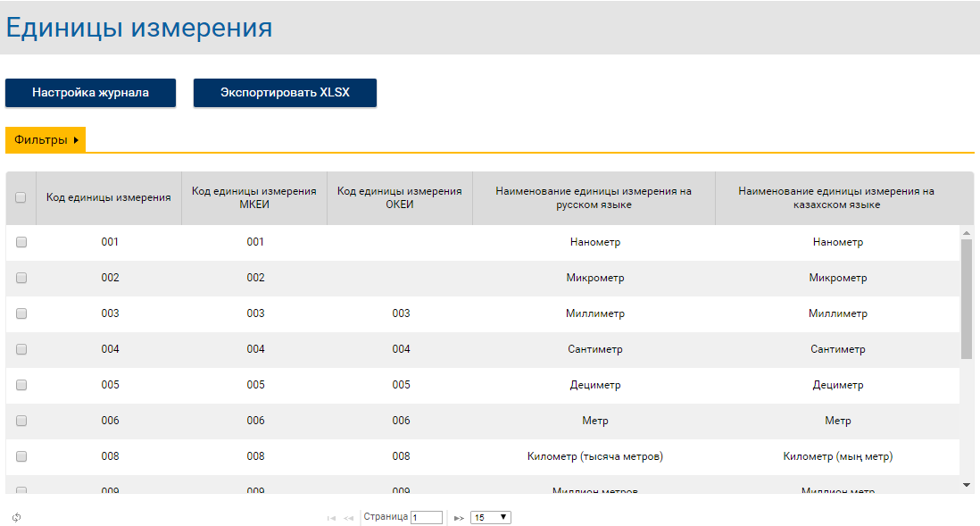Click the Страница page number input field
Viewport: 980px width, 526px height.
pyautogui.click(x=426, y=517)
